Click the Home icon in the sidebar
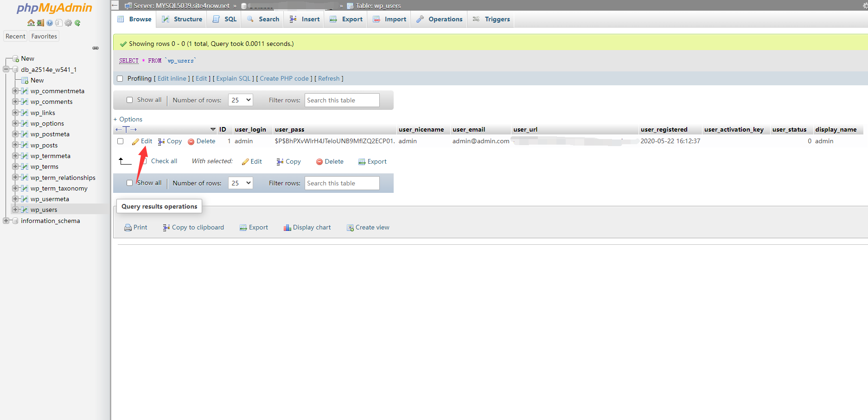The width and height of the screenshot is (868, 420). point(31,23)
